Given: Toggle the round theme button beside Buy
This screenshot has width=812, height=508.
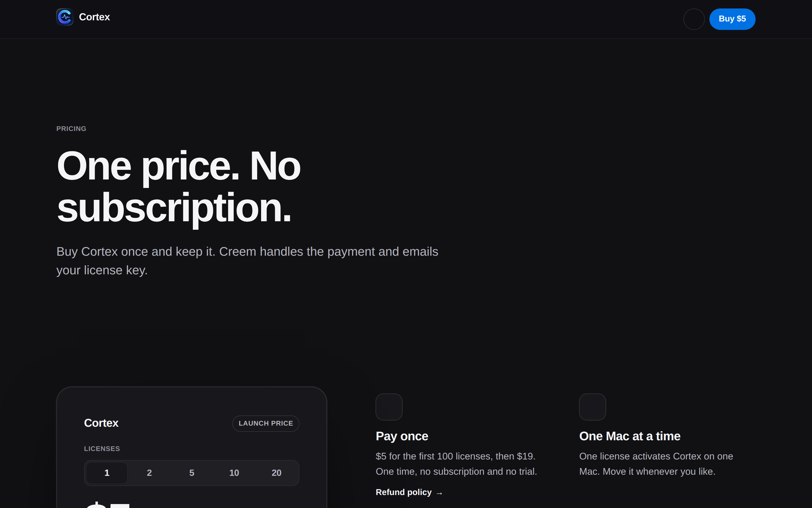Looking at the screenshot, I should click(694, 19).
